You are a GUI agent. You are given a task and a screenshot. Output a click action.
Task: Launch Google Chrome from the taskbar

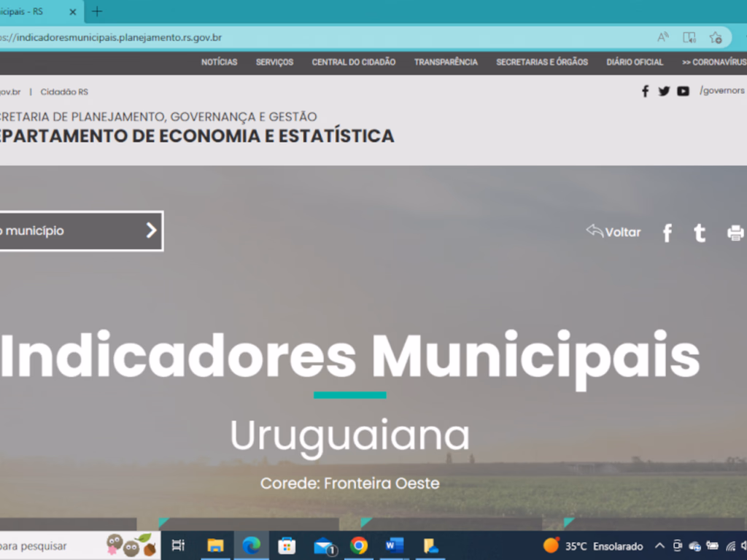[359, 545]
